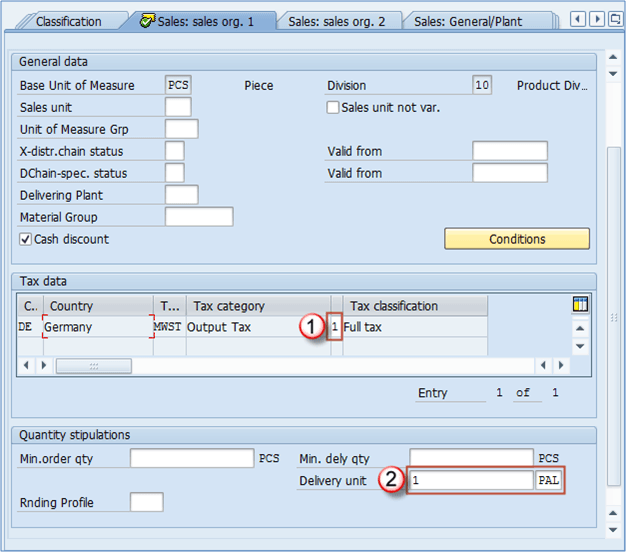Open the Classification tab
This screenshot has width=626, height=552.
pyautogui.click(x=68, y=21)
